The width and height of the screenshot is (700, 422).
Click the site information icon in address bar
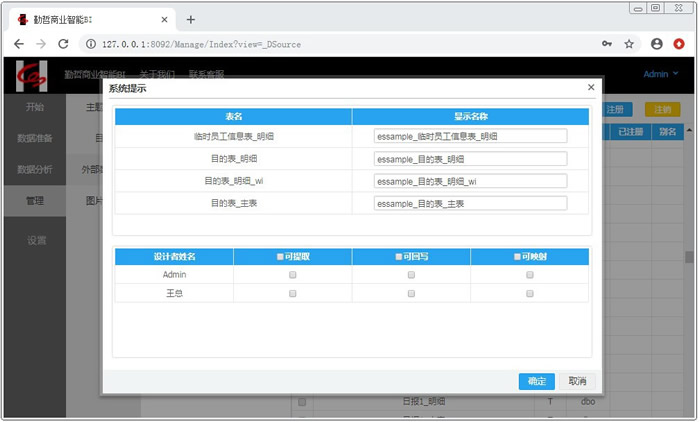click(x=90, y=44)
